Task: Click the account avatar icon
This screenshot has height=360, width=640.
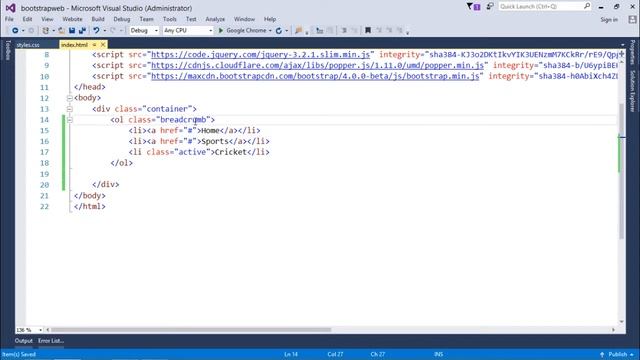Action: pos(632,19)
